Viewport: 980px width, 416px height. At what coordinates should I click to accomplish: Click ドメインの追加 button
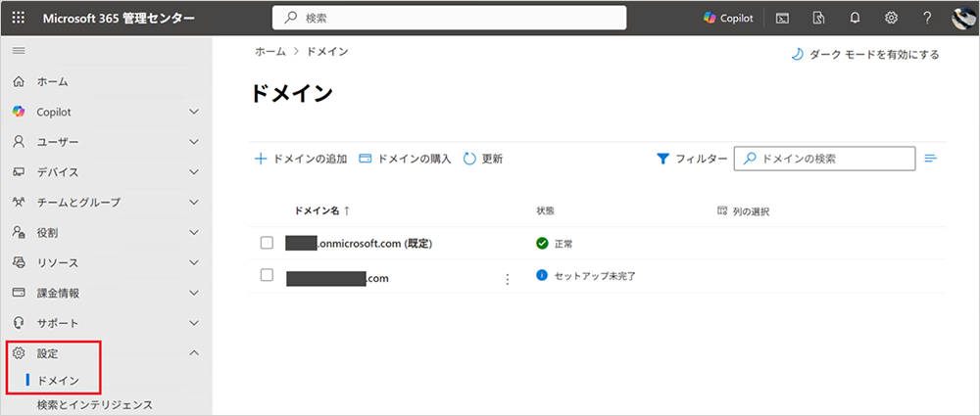pos(301,159)
